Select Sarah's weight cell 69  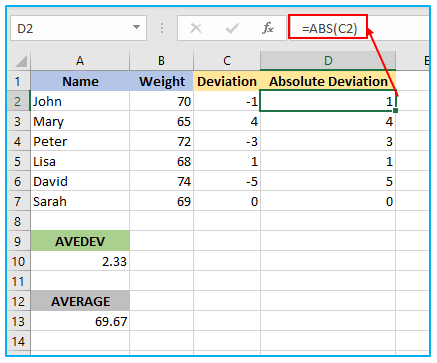click(161, 201)
